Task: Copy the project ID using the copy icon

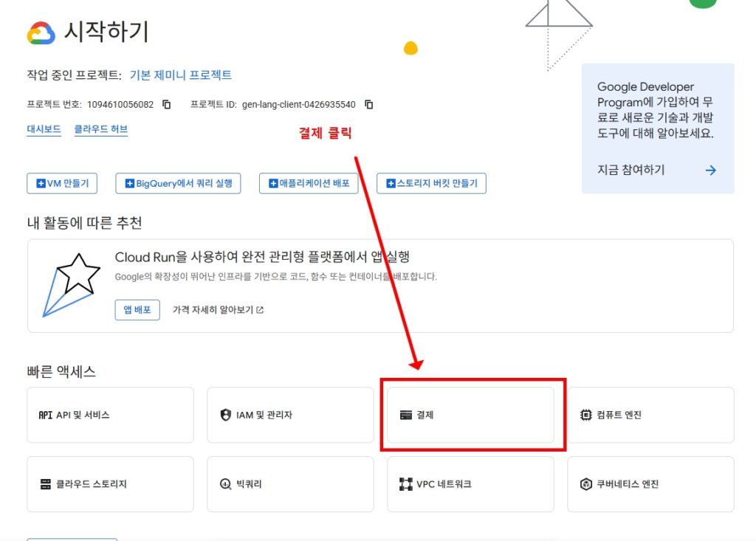Action: 368,104
